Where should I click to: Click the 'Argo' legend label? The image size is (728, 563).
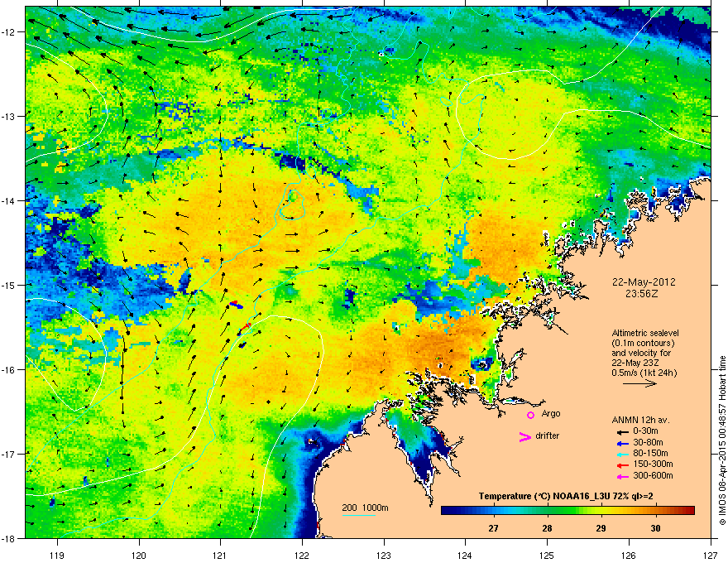point(551,414)
